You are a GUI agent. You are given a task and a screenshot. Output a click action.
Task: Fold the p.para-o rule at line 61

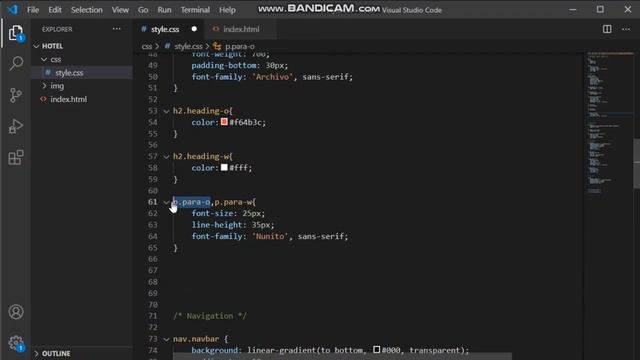(x=166, y=202)
